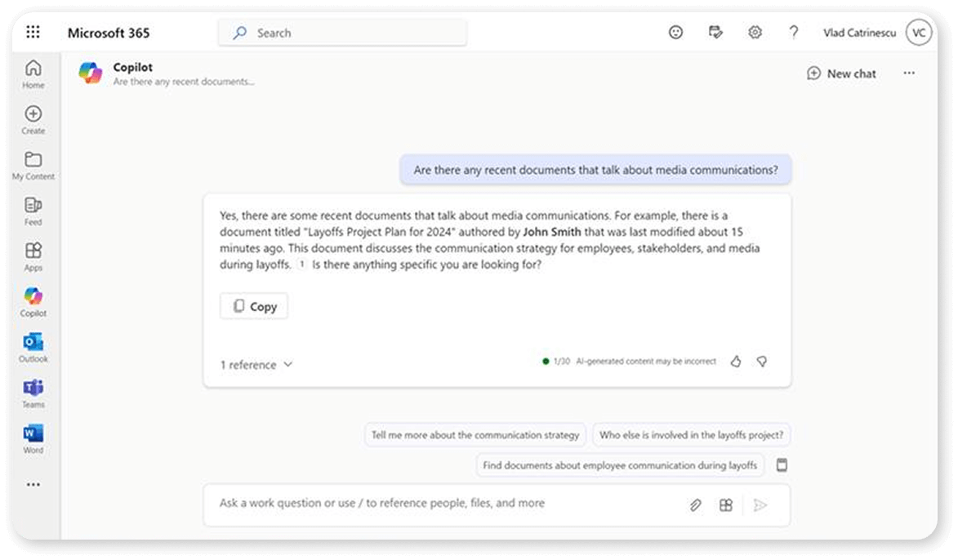Show more apps via sidebar ellipsis
The width and height of the screenshot is (958, 560).
point(33,485)
